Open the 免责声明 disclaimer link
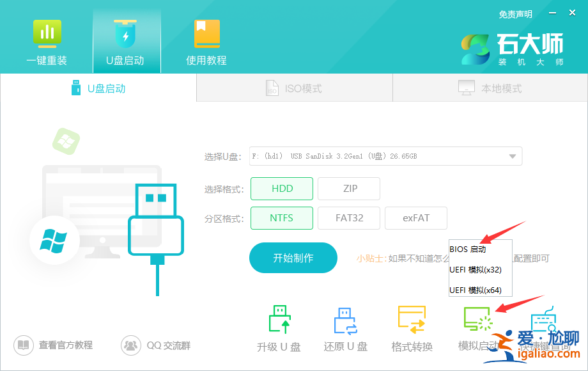This screenshot has height=371, width=588. [515, 14]
